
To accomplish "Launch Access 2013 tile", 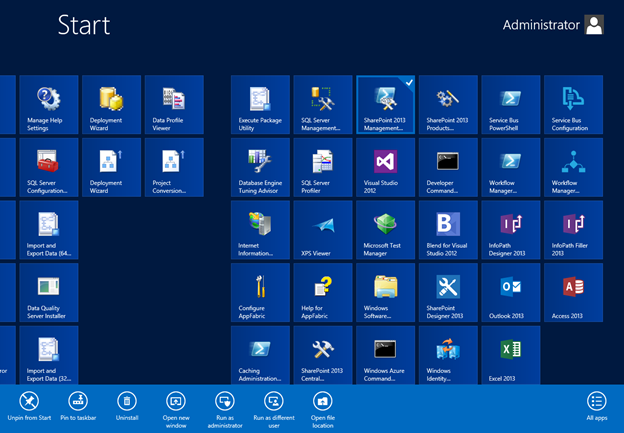I will coord(573,293).
